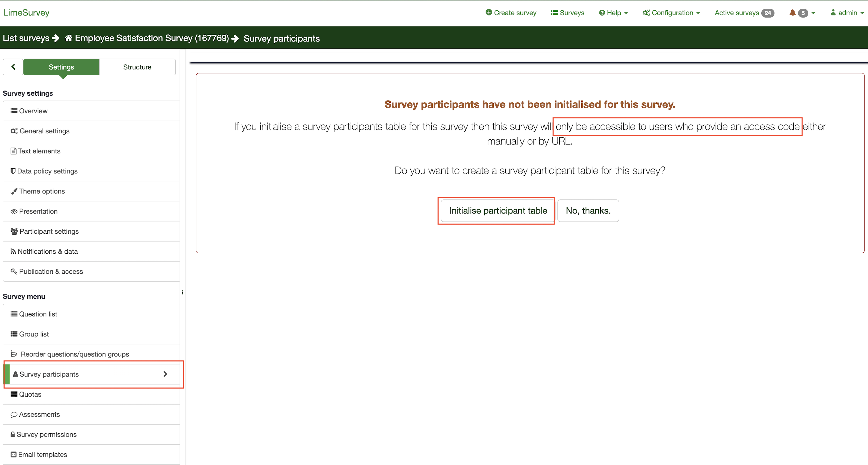Click the Data policy shield icon
868x465 pixels.
point(13,171)
